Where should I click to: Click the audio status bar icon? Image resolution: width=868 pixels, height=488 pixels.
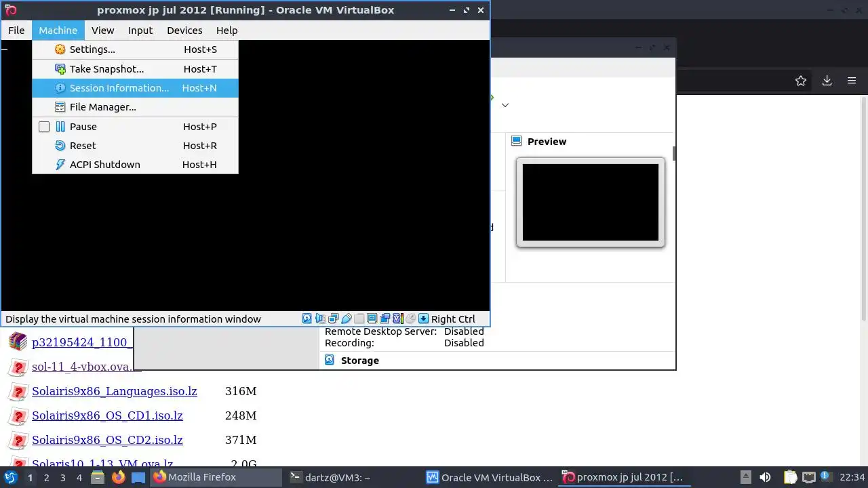[320, 319]
